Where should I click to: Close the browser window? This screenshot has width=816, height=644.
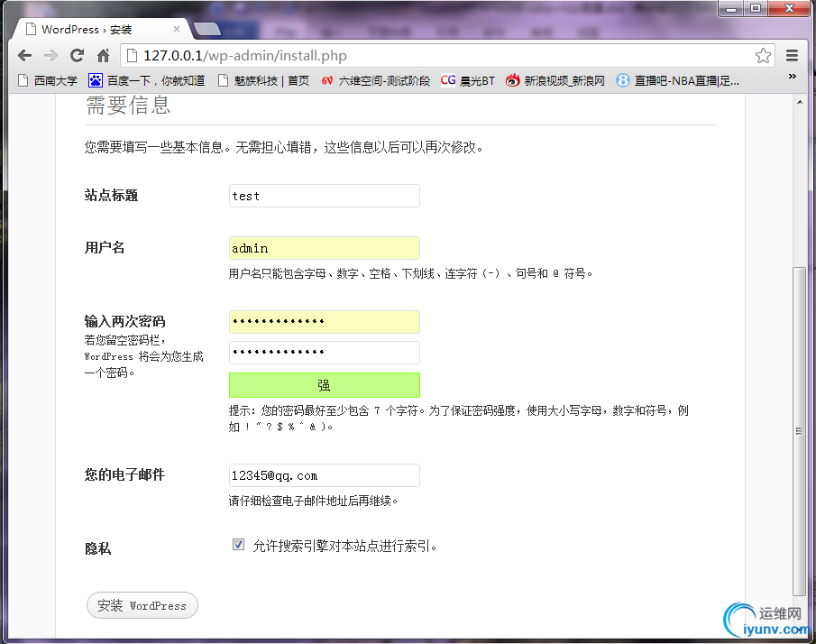pyautogui.click(x=790, y=8)
